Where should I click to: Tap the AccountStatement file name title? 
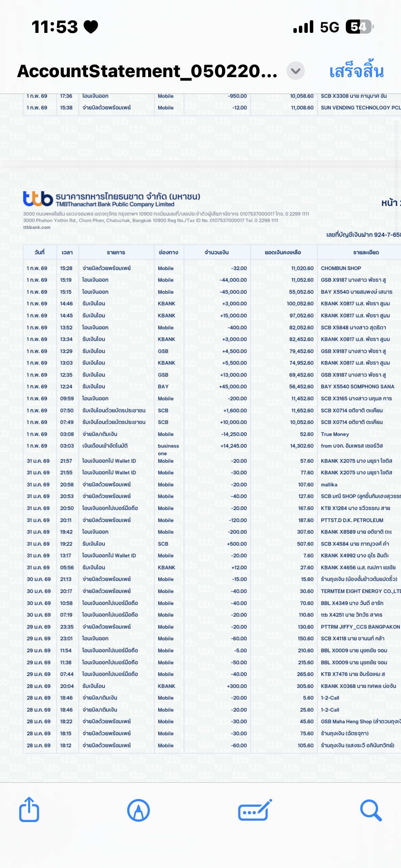click(147, 71)
